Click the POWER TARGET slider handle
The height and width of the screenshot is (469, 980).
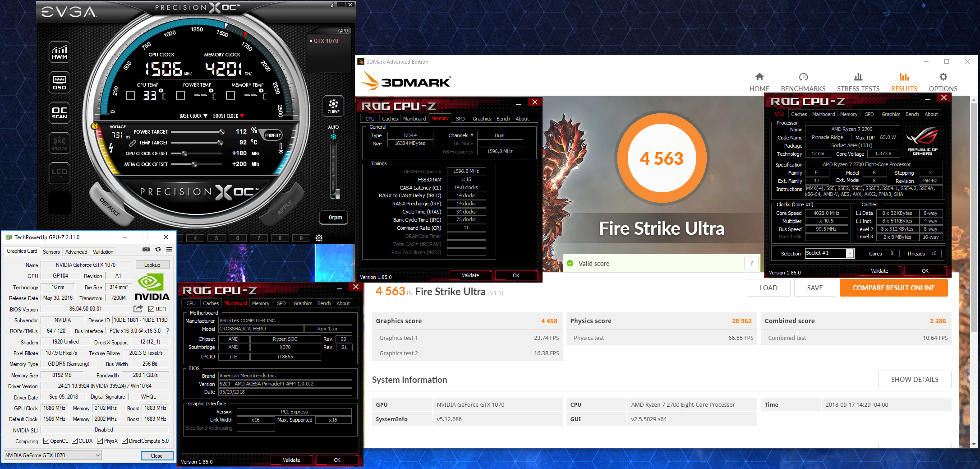[221, 132]
